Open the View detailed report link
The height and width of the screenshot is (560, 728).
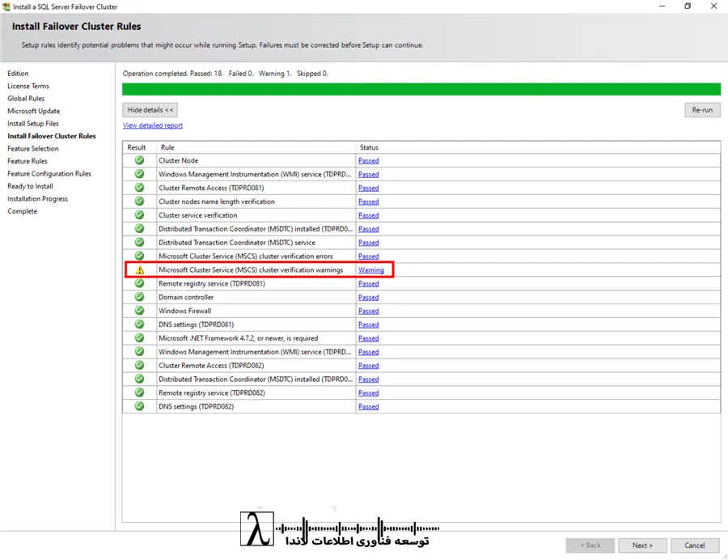(153, 125)
